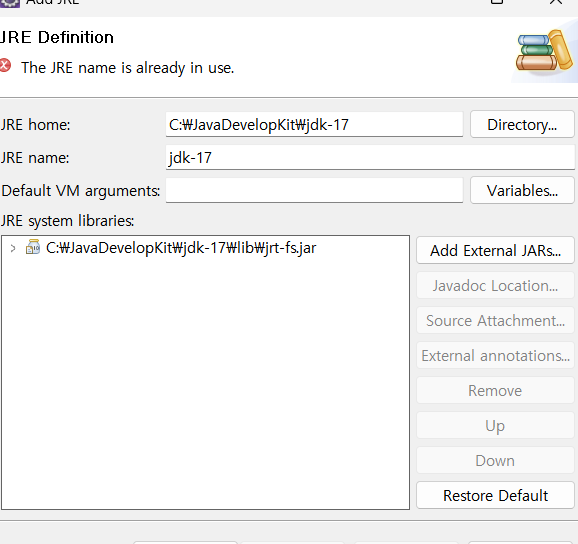
Task: Click the Restore Default button
Action: click(495, 495)
